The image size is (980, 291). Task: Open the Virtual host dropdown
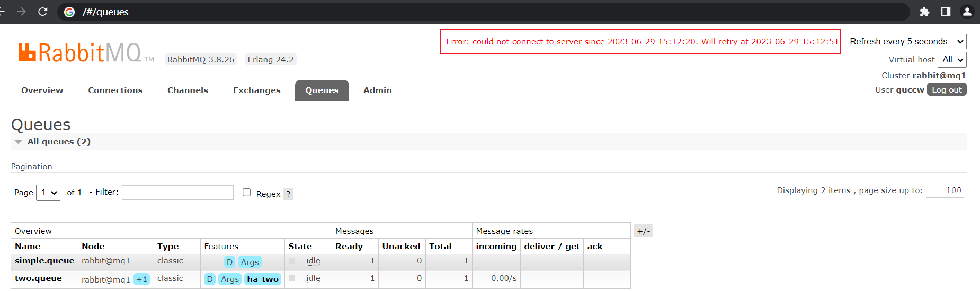tap(952, 60)
